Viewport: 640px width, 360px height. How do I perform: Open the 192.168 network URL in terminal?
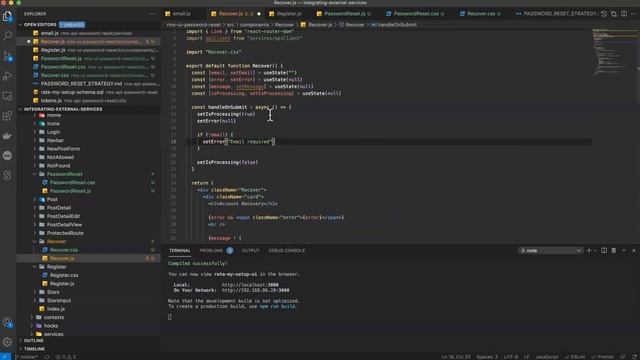pos(256,291)
